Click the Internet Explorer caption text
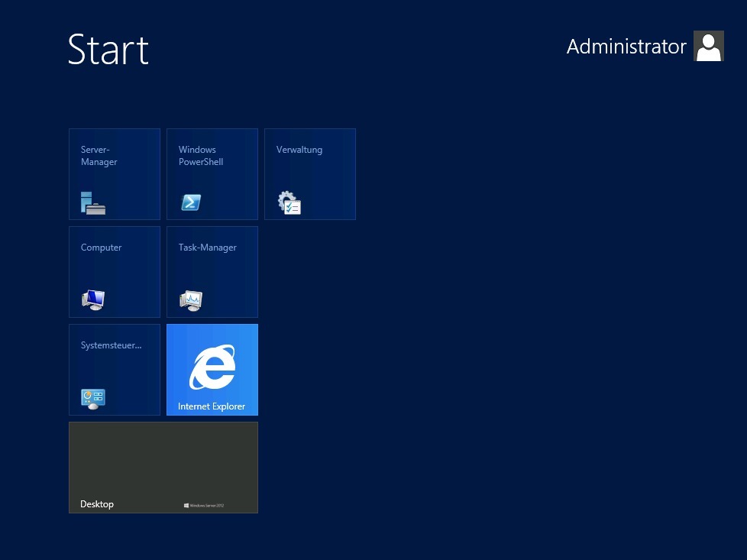This screenshot has width=747, height=560. pyautogui.click(x=212, y=406)
